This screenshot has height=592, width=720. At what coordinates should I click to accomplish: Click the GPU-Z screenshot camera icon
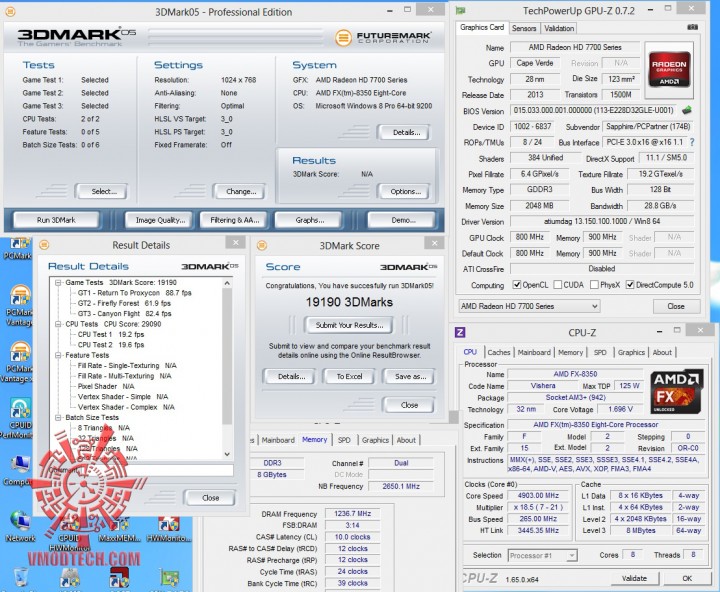[x=692, y=28]
